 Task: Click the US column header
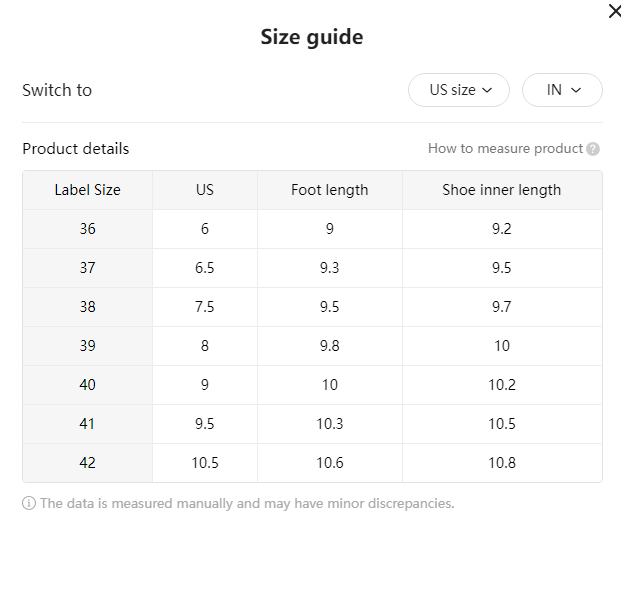pos(205,190)
